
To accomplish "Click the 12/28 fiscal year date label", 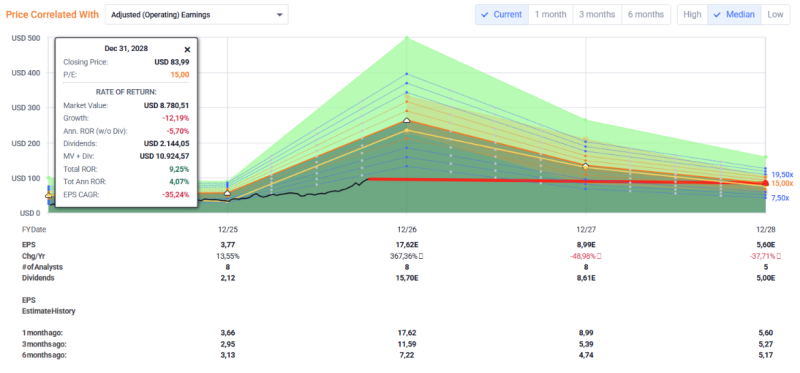I will [765, 230].
